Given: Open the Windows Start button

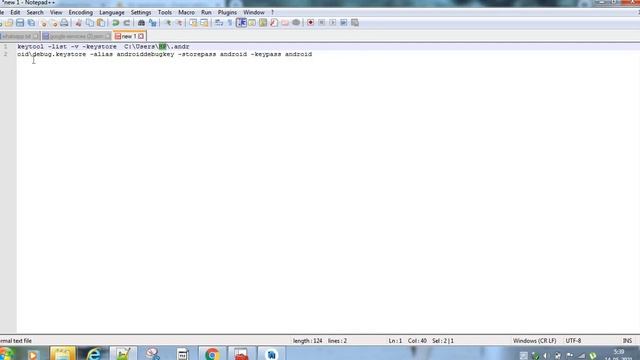Looking at the screenshot, I should [6, 353].
